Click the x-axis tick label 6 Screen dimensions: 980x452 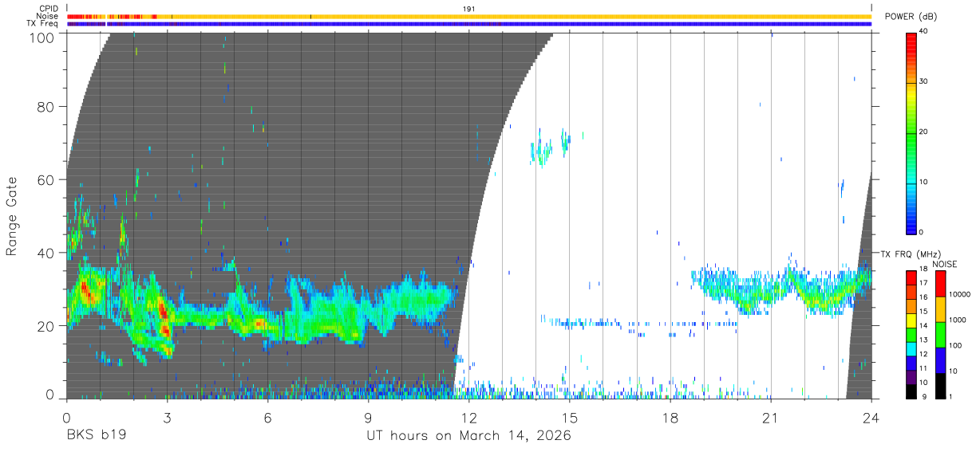point(267,418)
